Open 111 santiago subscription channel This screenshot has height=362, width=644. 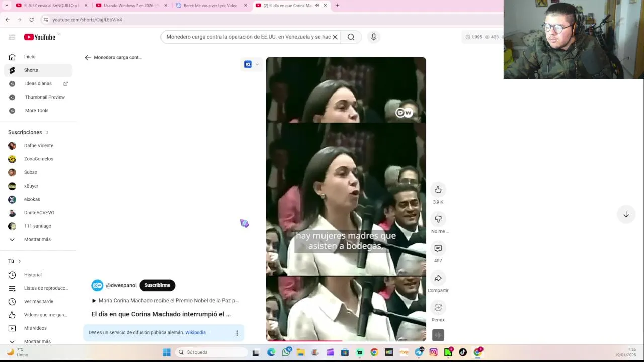pyautogui.click(x=38, y=226)
